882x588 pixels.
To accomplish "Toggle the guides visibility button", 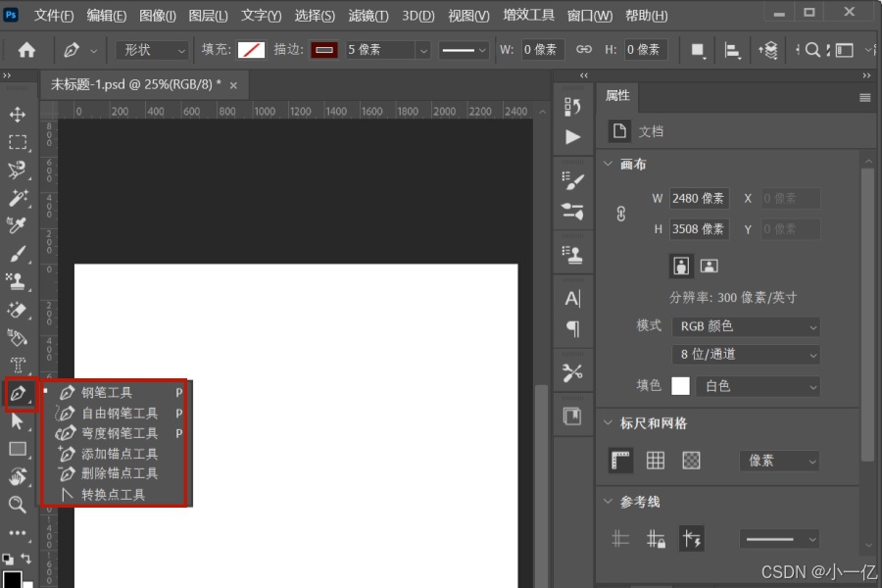I will point(620,539).
